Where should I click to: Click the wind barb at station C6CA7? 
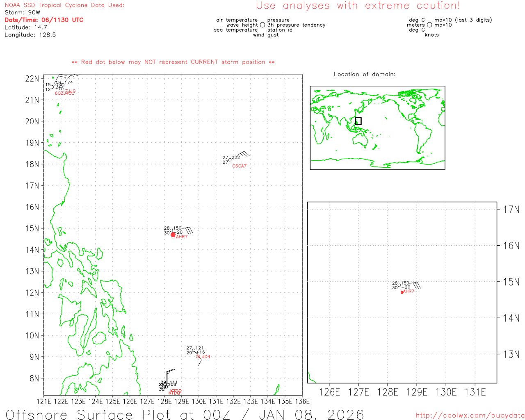[x=242, y=155]
